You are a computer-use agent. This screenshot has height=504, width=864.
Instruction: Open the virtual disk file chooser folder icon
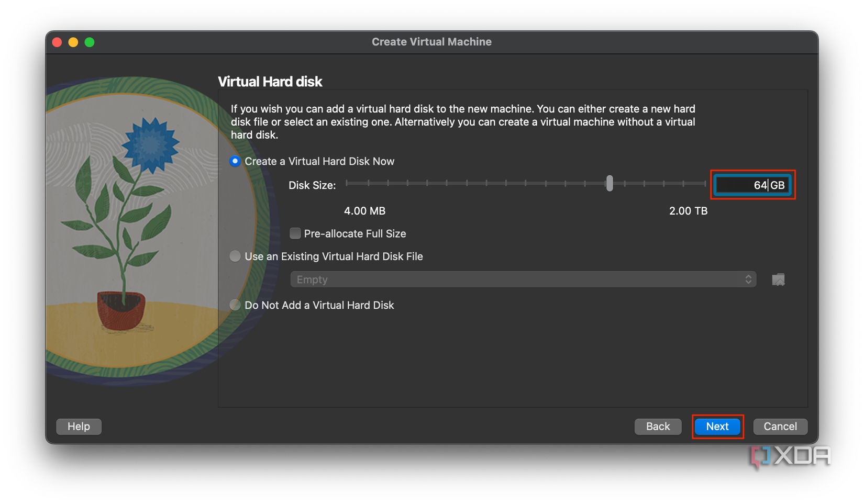point(778,280)
